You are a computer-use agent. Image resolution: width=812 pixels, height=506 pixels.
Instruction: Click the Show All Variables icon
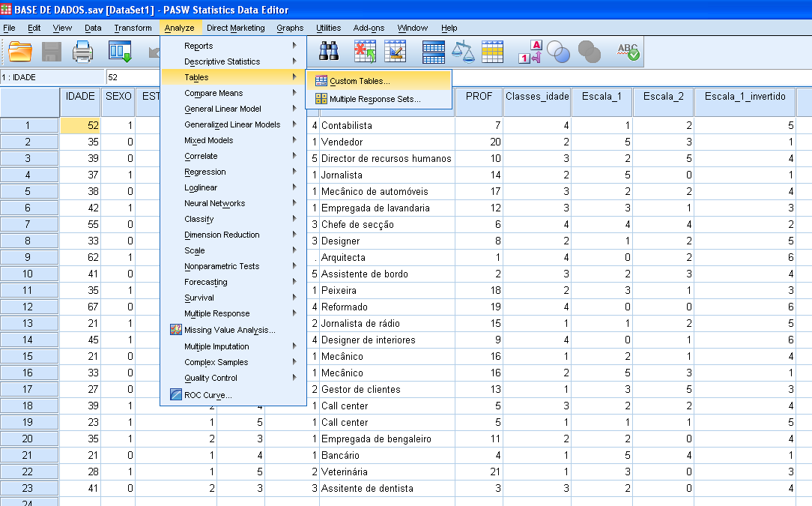(x=589, y=52)
